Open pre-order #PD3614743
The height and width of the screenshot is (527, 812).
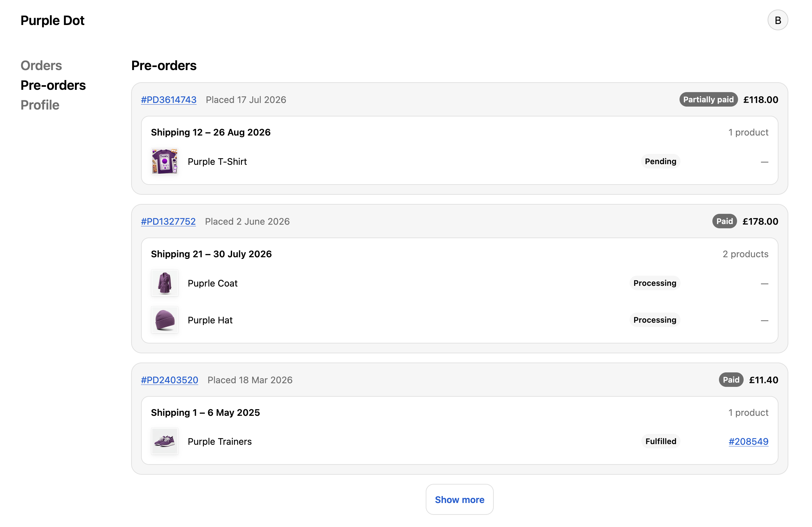(169, 100)
